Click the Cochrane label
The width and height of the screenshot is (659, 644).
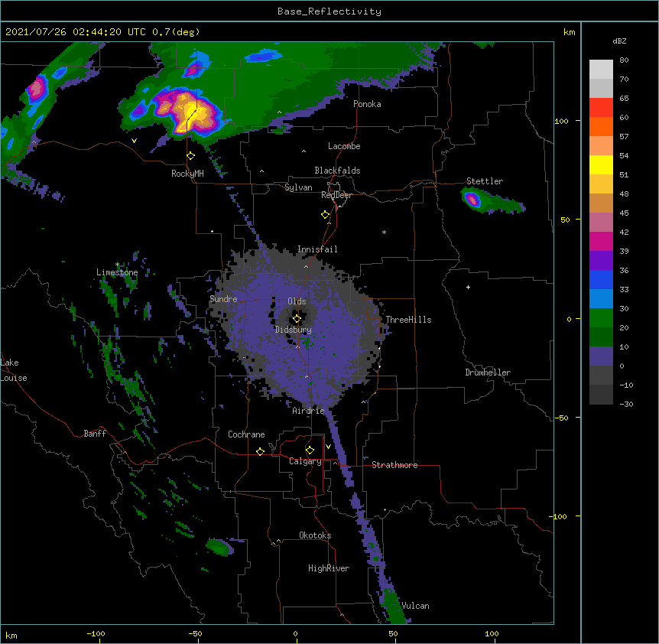[x=246, y=434]
